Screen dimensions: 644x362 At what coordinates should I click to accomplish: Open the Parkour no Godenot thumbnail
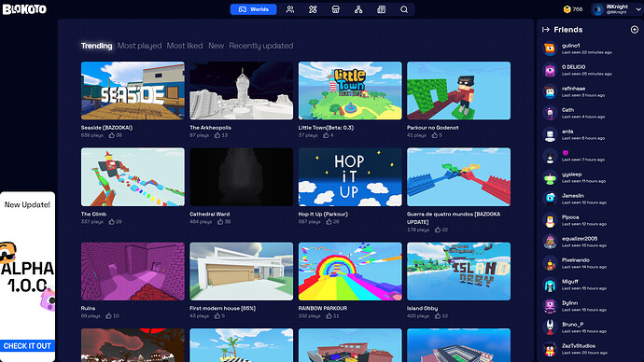(459, 90)
